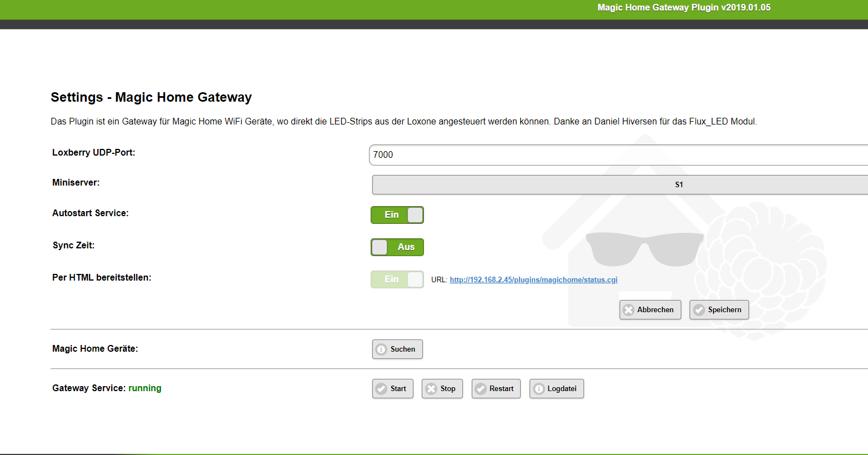This screenshot has width=868, height=455.
Task: Click the Miniserver label
Action: coord(76,183)
